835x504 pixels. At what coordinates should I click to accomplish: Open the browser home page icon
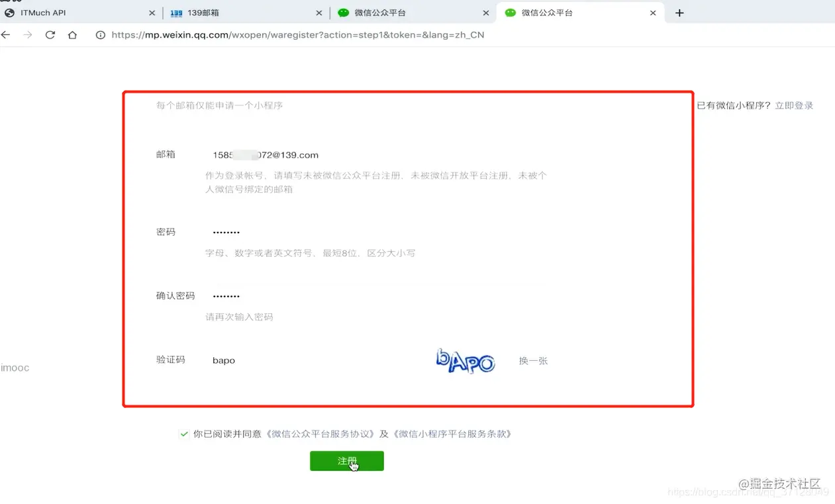(x=73, y=35)
